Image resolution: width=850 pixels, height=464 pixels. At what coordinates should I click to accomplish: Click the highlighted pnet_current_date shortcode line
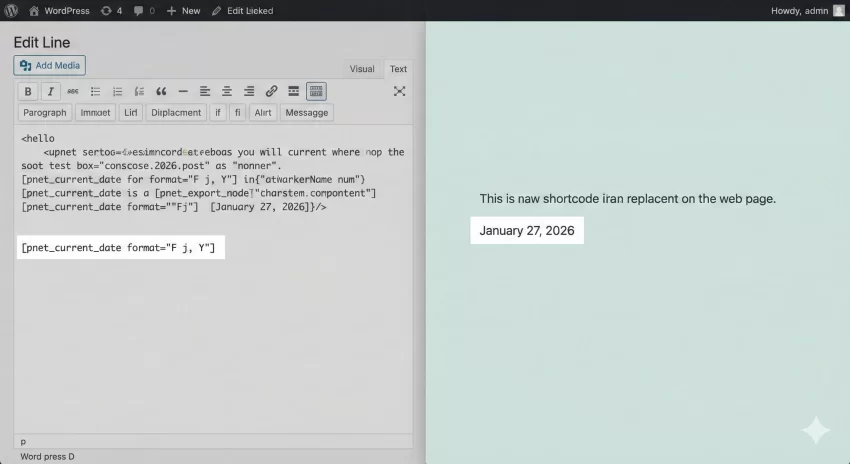[x=121, y=248]
